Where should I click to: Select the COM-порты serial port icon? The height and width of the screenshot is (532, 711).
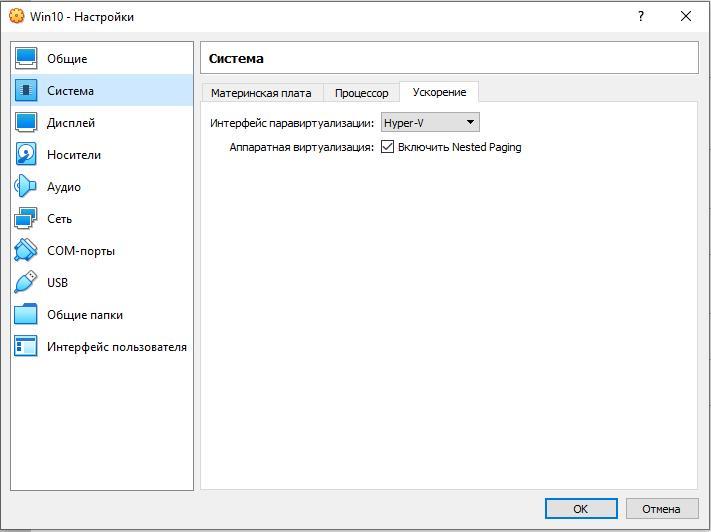tap(27, 251)
